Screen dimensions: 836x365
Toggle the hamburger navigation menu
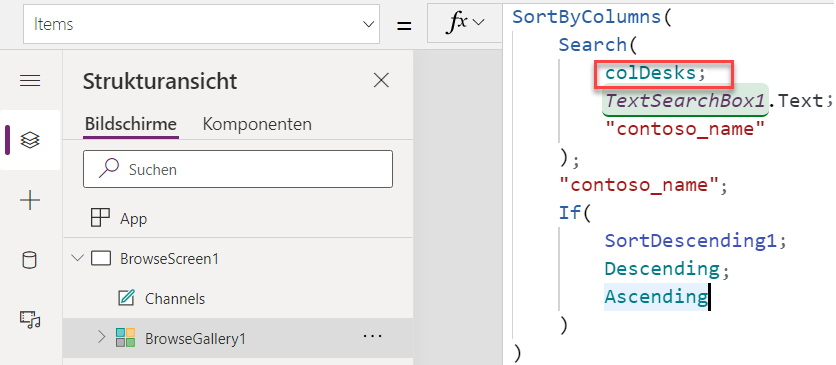(x=30, y=81)
